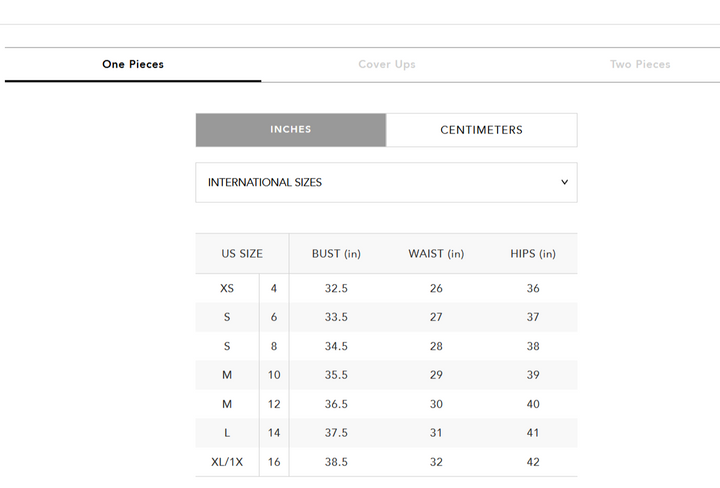Select the 42 hips measurement
720x488 pixels.
tap(533, 462)
